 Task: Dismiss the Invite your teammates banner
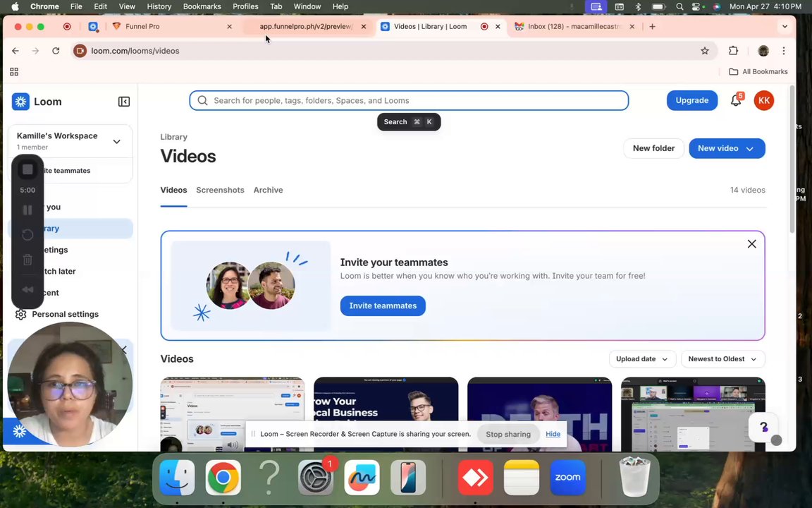(x=752, y=243)
